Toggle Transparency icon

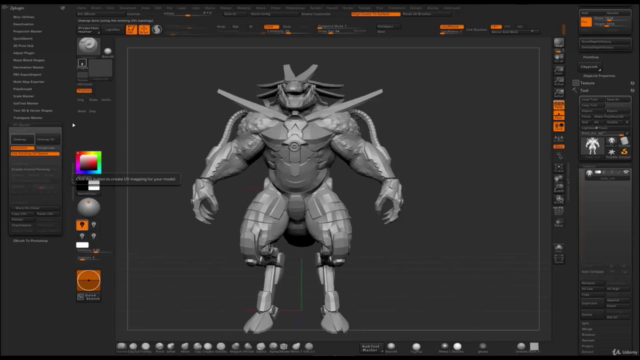[x=559, y=223]
